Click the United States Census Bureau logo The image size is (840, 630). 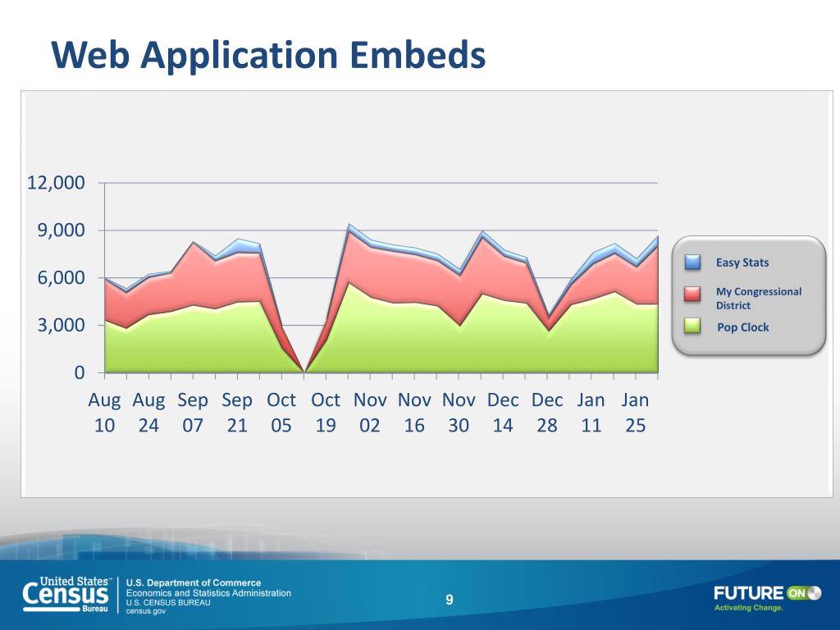[67, 594]
